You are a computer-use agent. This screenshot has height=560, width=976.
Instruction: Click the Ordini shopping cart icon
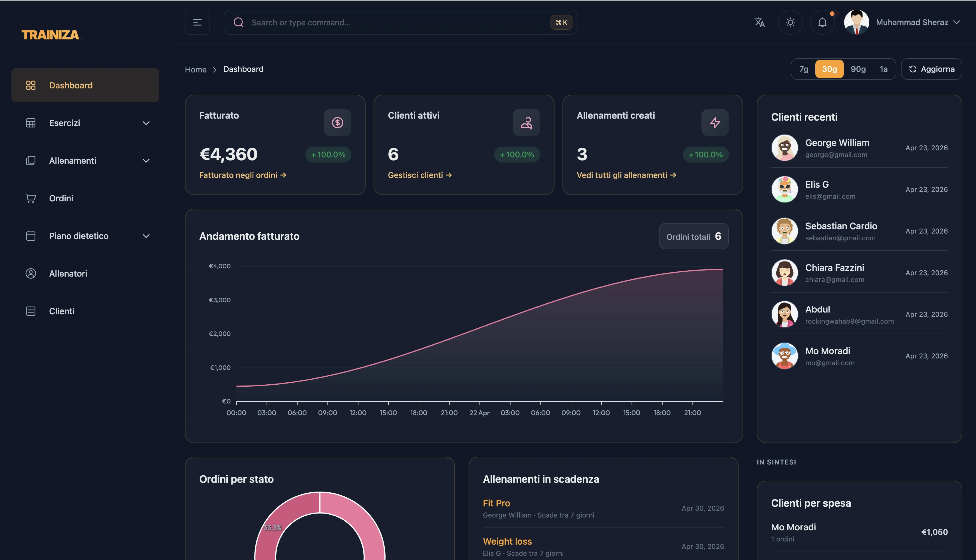[31, 198]
